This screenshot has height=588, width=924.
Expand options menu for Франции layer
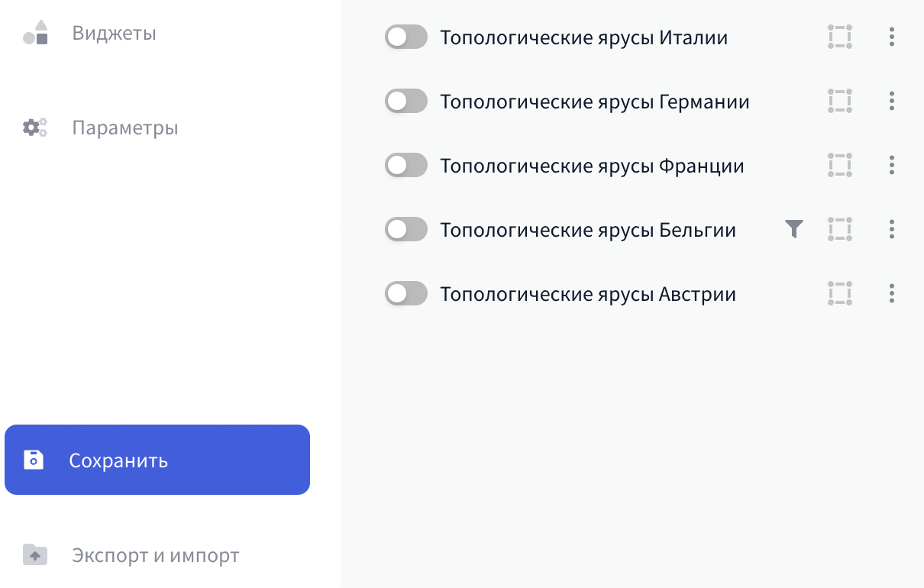(x=892, y=165)
